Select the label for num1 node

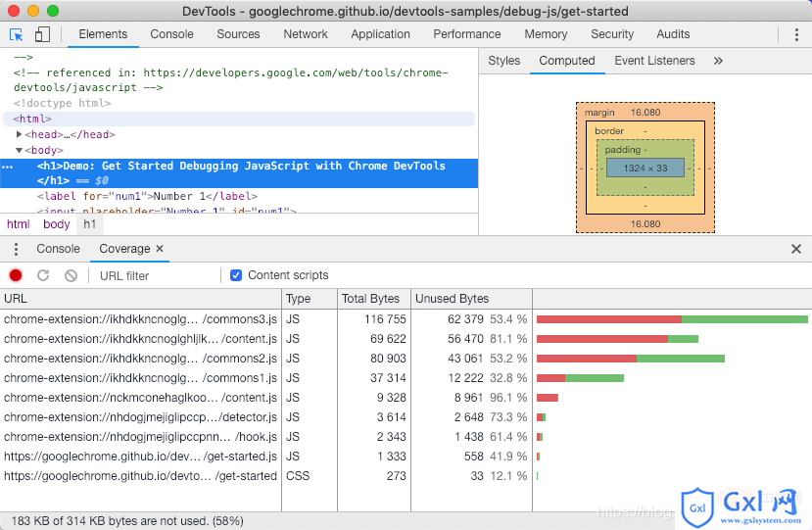pos(147,196)
